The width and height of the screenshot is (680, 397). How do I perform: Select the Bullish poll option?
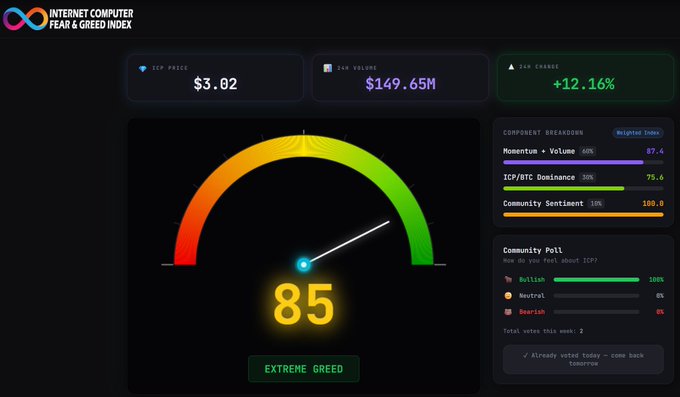[x=583, y=279]
